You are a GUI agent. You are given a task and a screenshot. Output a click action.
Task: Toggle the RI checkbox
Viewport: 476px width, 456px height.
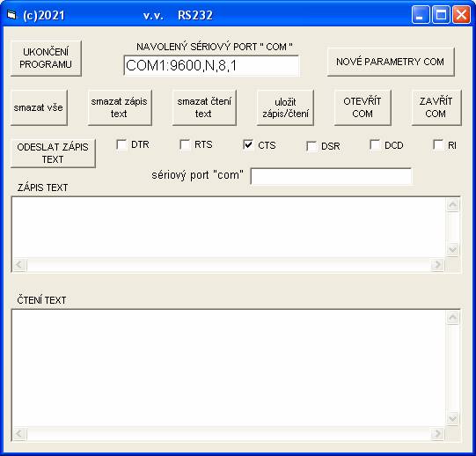pyautogui.click(x=438, y=145)
